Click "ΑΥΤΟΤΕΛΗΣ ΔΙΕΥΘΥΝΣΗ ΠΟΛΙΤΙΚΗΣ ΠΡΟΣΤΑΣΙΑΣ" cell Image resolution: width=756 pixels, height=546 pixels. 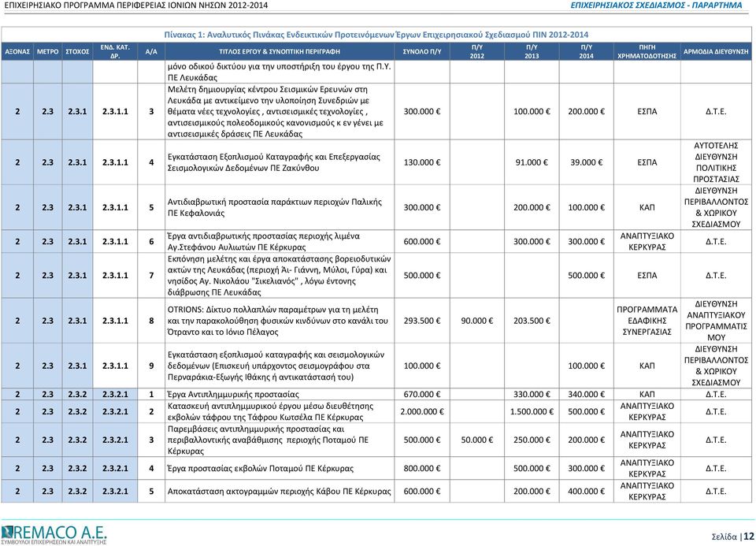coord(716,162)
